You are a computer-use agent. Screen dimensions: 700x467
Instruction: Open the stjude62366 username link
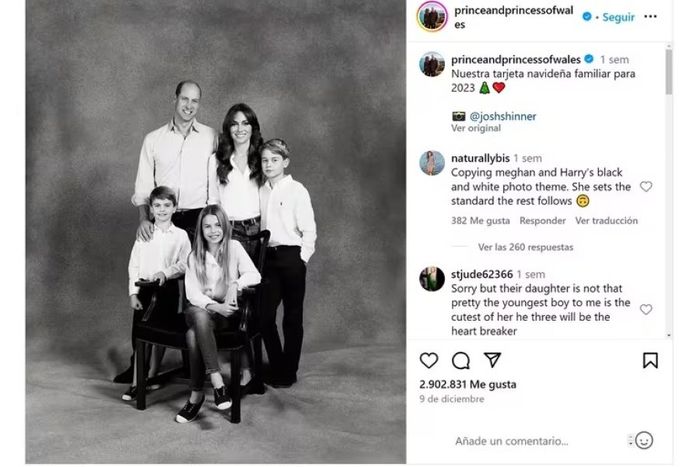tap(482, 274)
